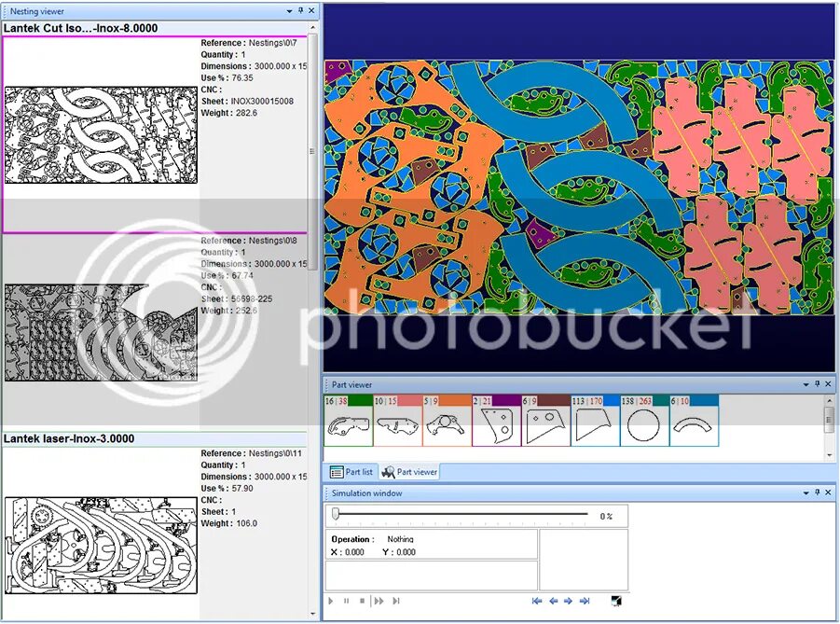Jump to the first operation with the blue arrow
Image resolution: width=840 pixels, height=624 pixels.
(537, 601)
